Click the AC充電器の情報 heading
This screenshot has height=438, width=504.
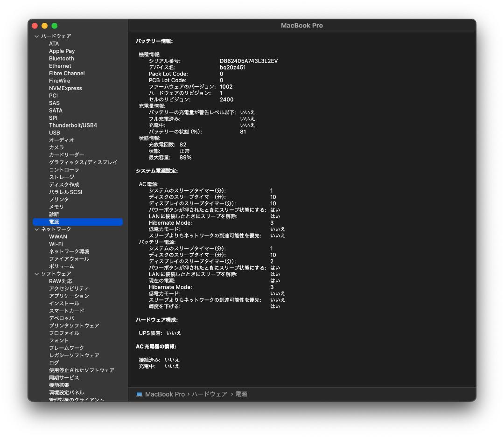click(x=156, y=347)
